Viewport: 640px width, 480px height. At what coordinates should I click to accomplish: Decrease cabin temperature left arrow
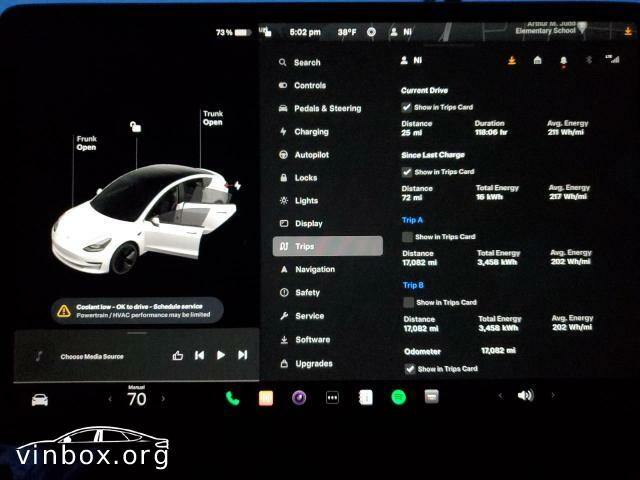(110, 399)
